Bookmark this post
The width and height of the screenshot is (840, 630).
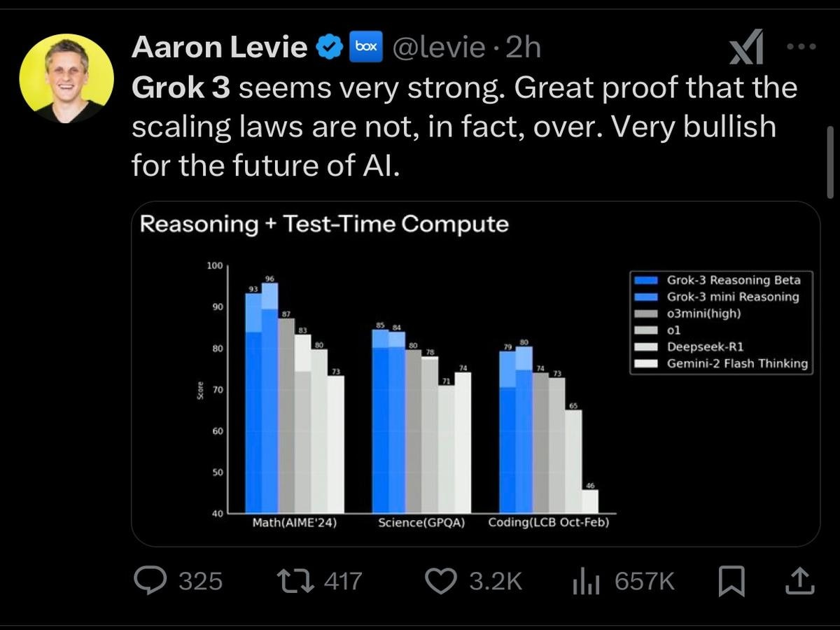(x=732, y=581)
